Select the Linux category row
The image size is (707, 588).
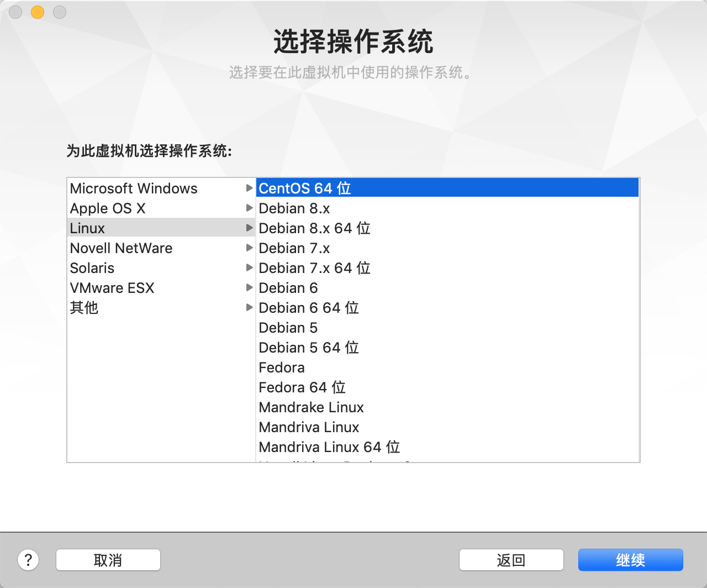point(161,228)
